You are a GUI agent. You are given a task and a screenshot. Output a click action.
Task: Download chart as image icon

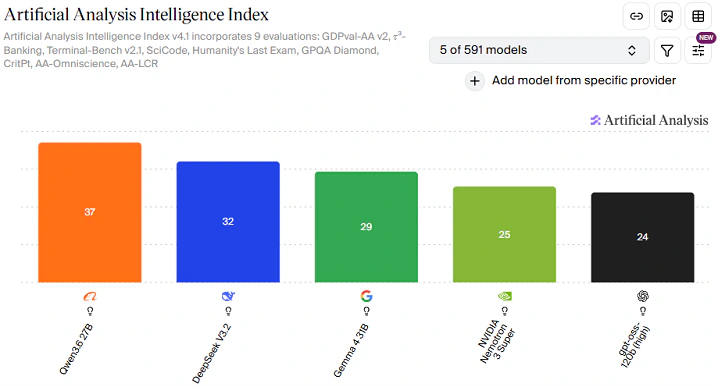pos(667,16)
